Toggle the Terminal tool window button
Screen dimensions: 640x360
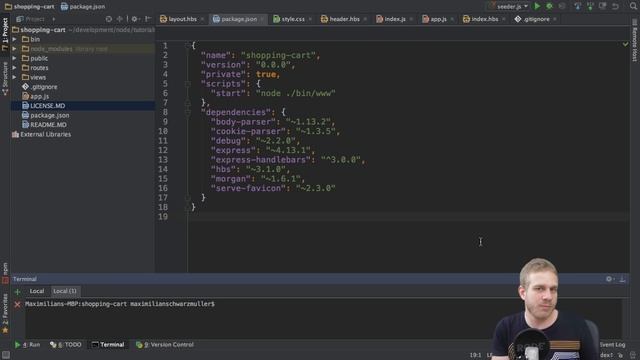coord(108,345)
